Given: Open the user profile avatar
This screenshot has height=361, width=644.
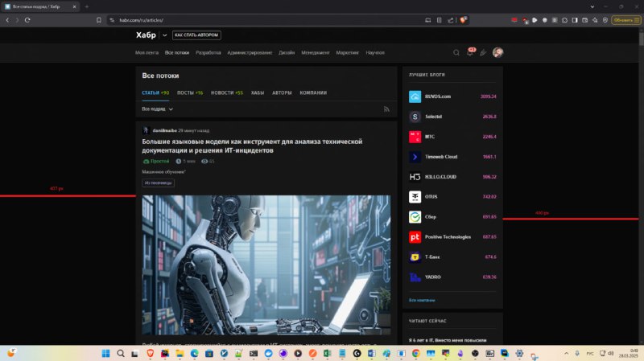Looking at the screenshot, I should tap(497, 52).
